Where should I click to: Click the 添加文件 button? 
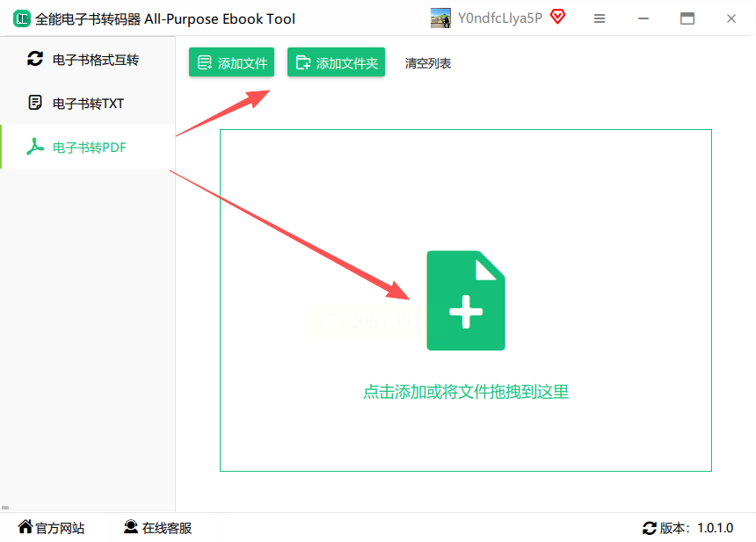pos(231,62)
